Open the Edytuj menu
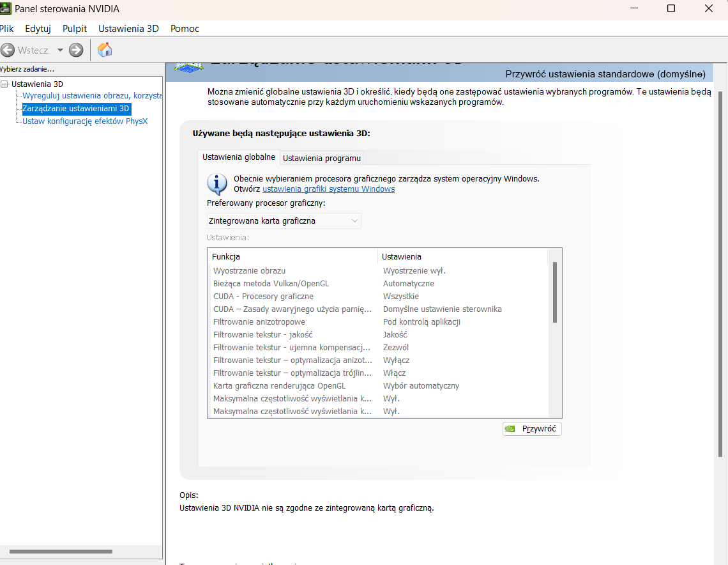The image size is (728, 565). tap(38, 28)
